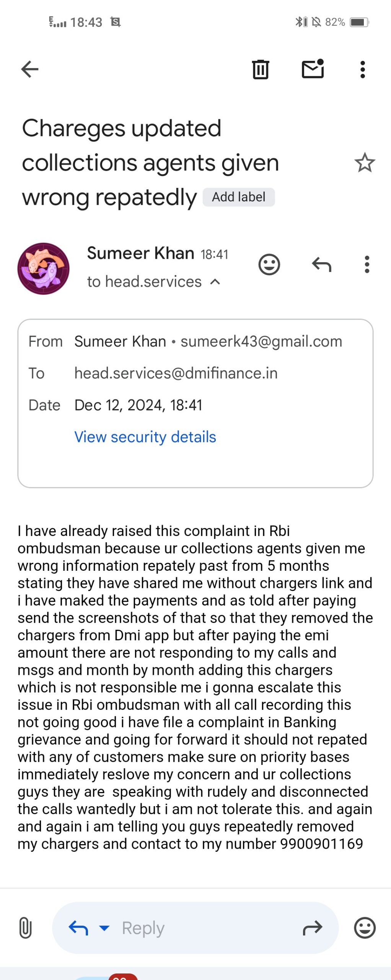The height and width of the screenshot is (980, 391).
Task: Open emoji picker at bottom bar
Action: click(x=365, y=928)
